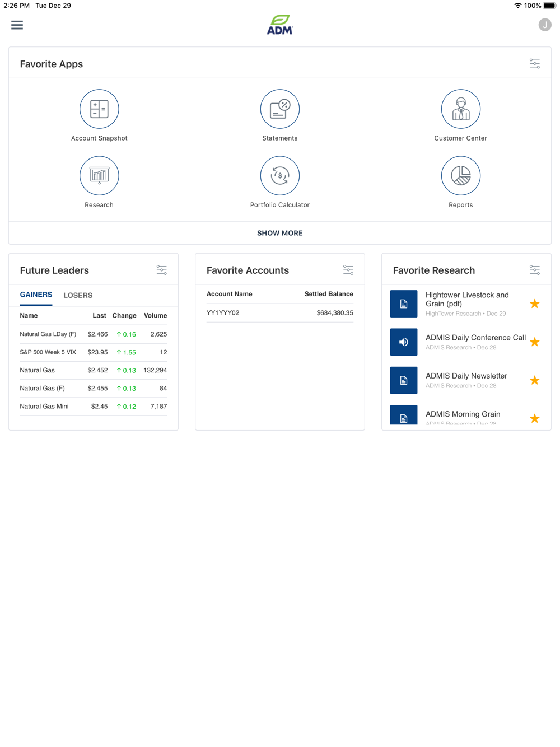
Task: Click the Settled Balance column header
Action: point(329,294)
